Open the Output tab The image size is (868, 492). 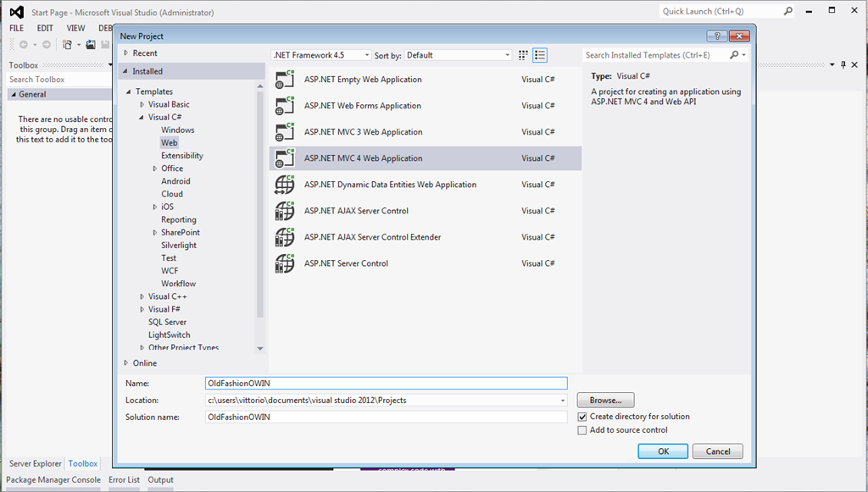160,480
